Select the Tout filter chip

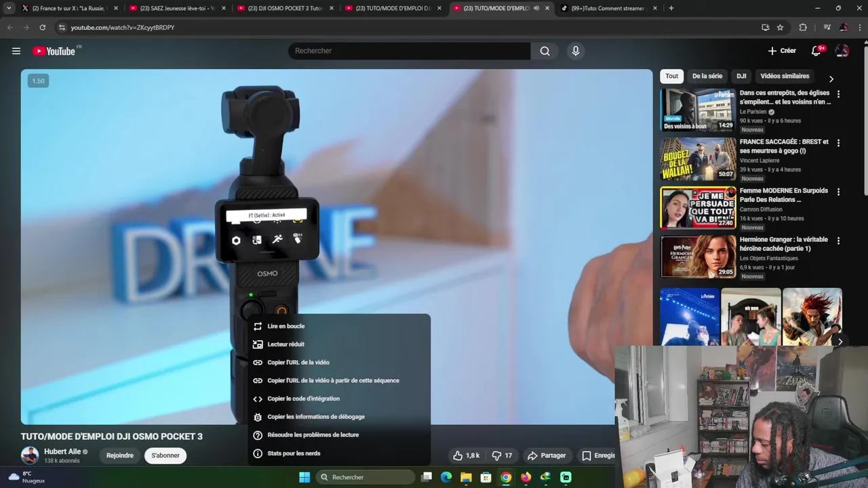671,76
